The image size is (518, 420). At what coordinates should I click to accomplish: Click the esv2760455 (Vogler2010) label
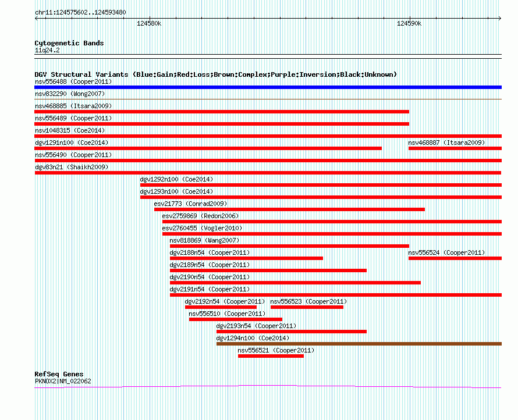click(202, 228)
